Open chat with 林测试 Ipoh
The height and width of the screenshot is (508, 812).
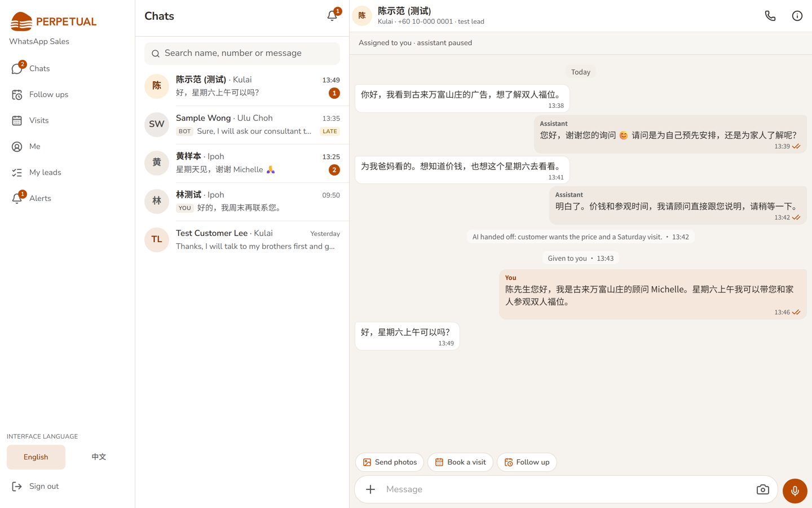coord(242,202)
